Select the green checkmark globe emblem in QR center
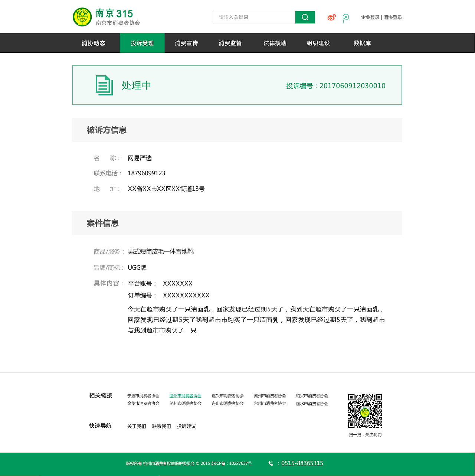Image resolution: width=475 pixels, height=476 pixels. 365,412
